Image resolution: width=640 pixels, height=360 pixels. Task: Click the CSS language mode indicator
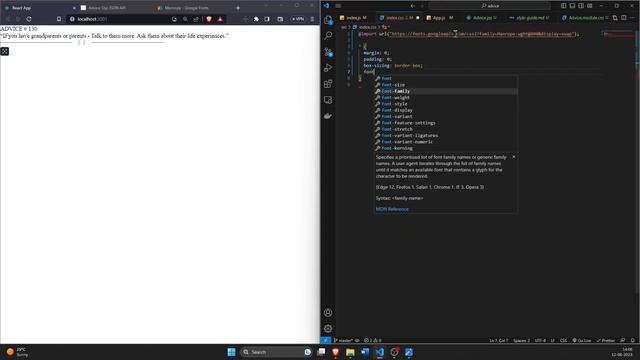tap(563, 340)
